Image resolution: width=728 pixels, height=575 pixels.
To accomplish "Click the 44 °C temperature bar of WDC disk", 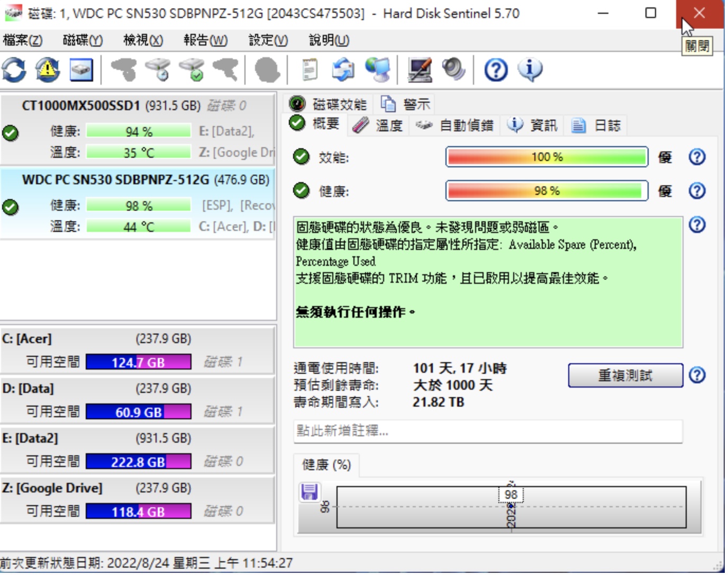I will click(139, 227).
